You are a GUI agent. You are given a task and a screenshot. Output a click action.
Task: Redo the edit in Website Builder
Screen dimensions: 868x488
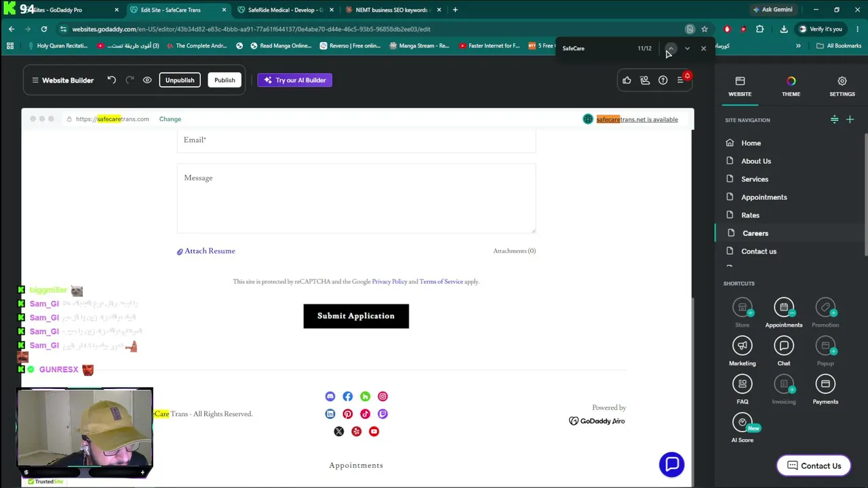[x=130, y=80]
